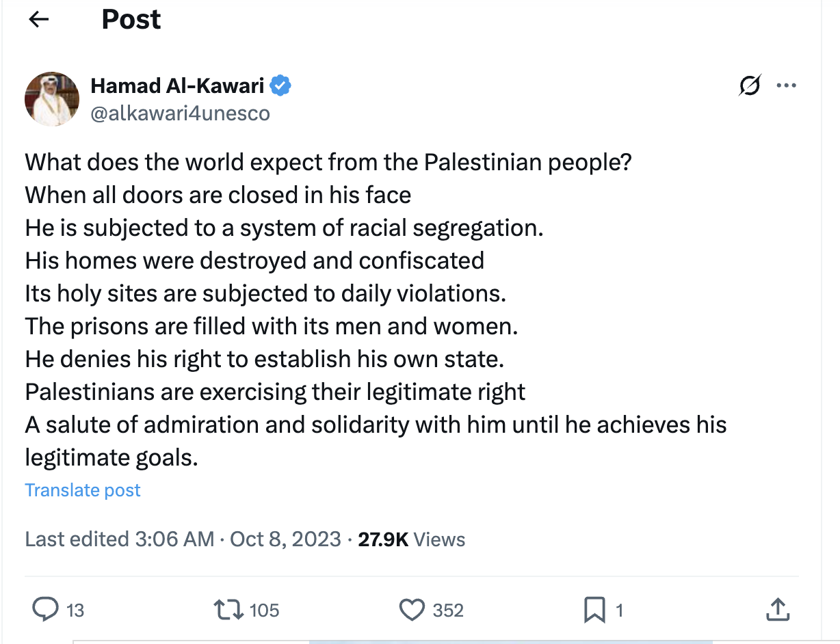Click the Translate post link
Screen dimensions: 840x644
(83, 490)
